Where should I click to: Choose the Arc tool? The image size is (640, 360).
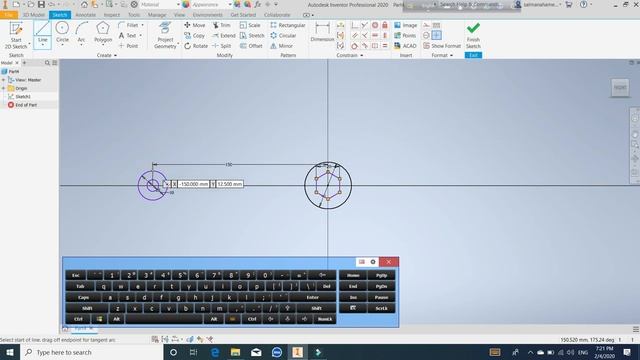point(82,33)
